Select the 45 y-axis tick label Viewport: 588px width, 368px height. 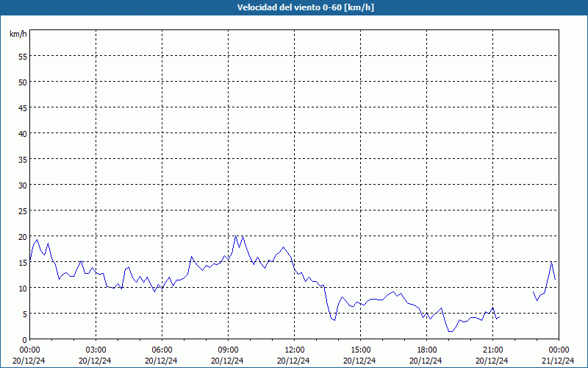(x=22, y=107)
